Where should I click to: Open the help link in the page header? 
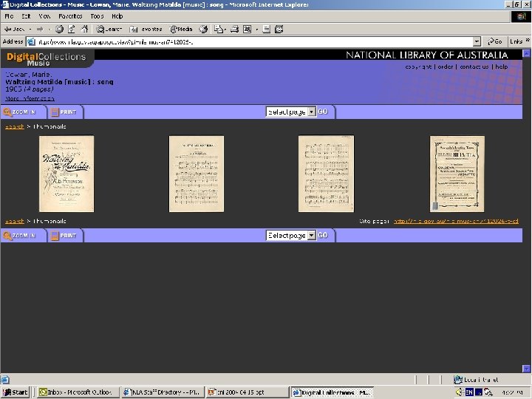point(502,66)
